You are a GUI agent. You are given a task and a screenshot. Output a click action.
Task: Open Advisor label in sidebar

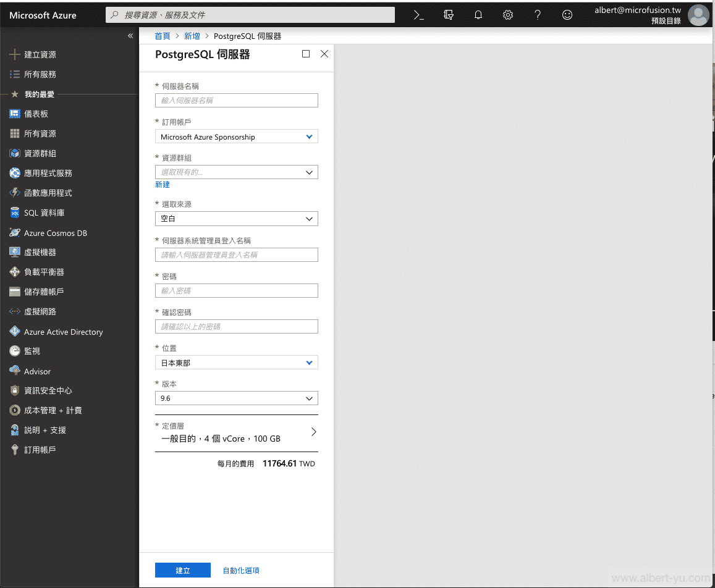pyautogui.click(x=38, y=371)
